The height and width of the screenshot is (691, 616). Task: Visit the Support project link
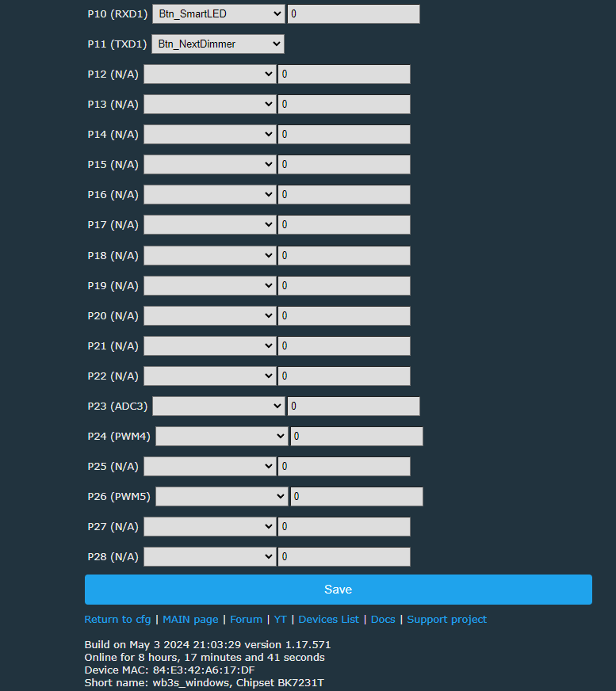[446, 620]
